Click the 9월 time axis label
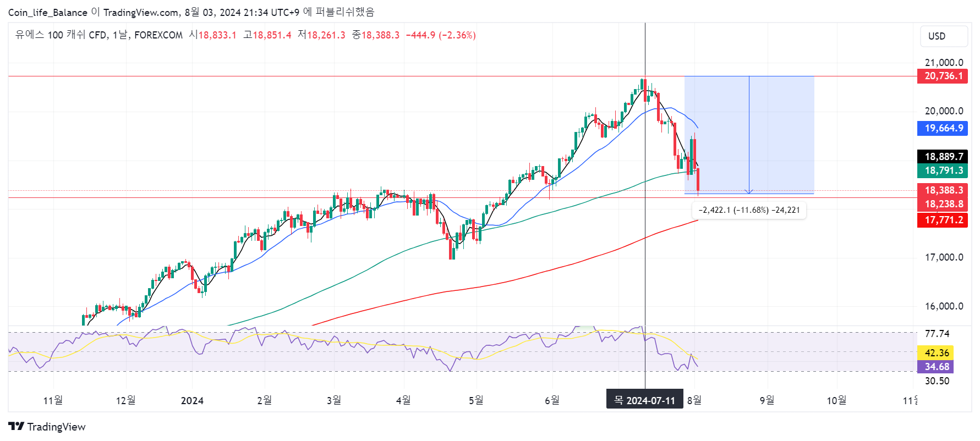The height and width of the screenshot is (441, 980). pos(767,400)
